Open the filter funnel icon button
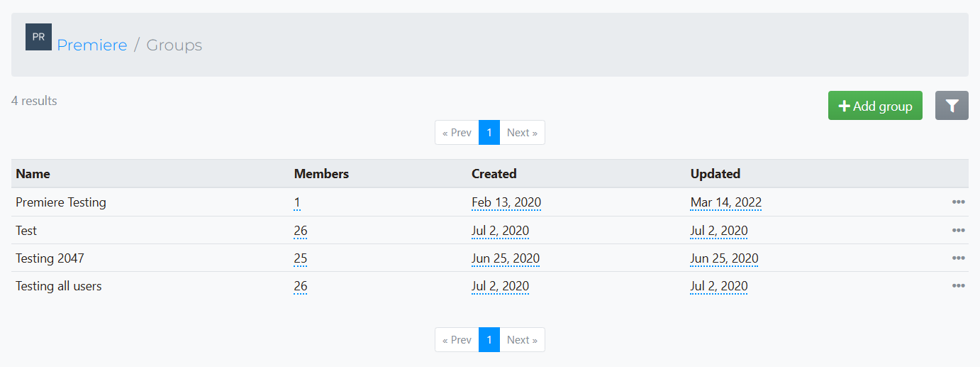 (952, 106)
